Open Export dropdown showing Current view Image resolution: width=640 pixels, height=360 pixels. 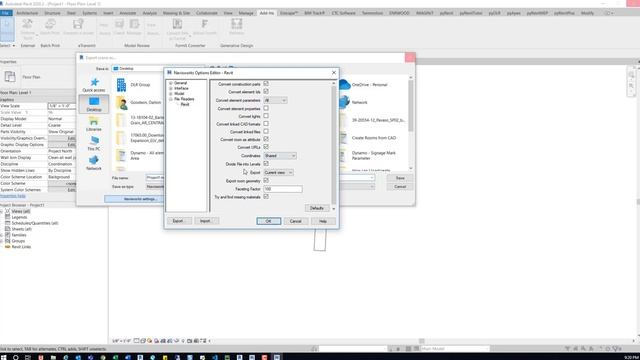pyautogui.click(x=278, y=172)
